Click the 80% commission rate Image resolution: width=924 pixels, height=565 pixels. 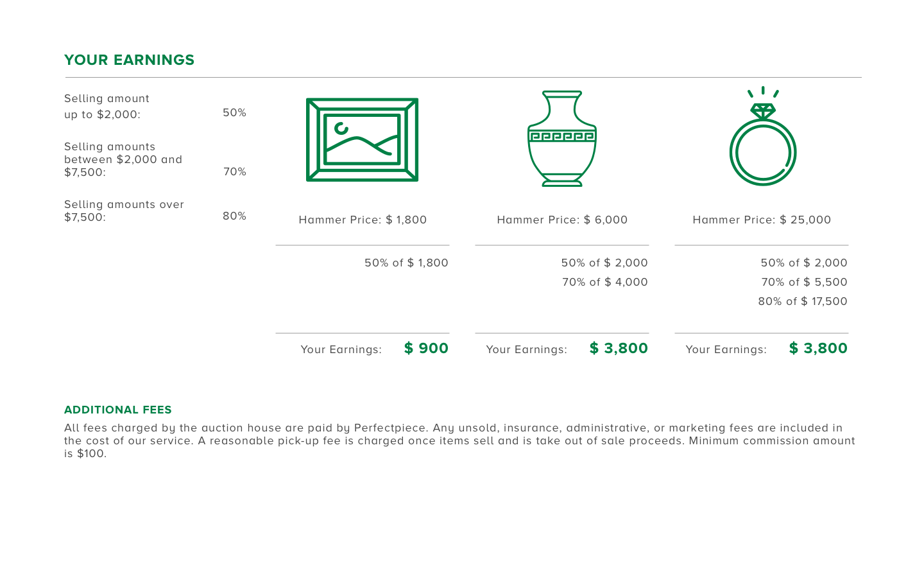coord(234,216)
